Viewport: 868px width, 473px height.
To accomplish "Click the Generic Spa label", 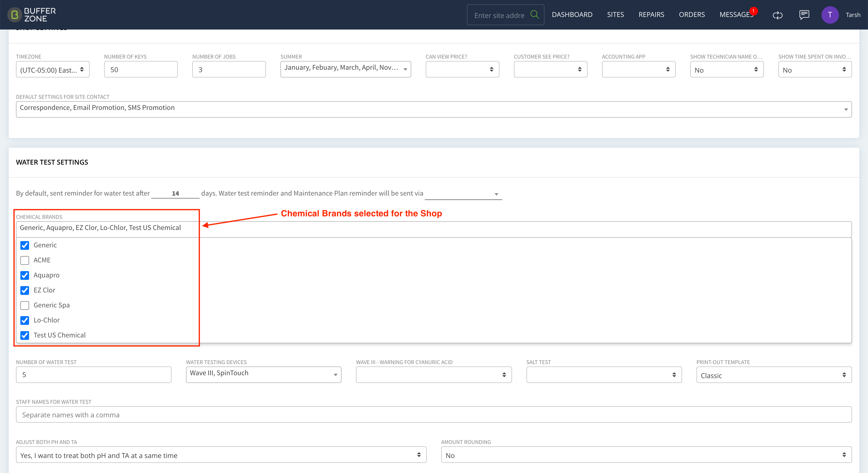I will click(x=52, y=305).
